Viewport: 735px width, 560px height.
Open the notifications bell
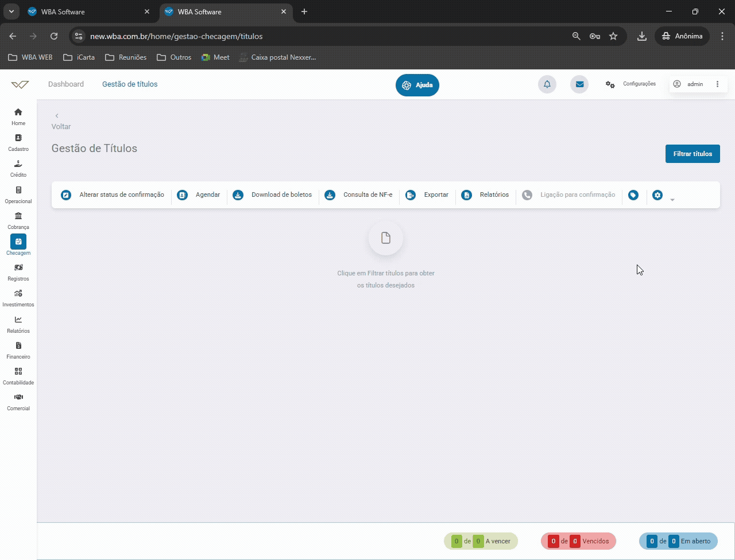coord(547,84)
